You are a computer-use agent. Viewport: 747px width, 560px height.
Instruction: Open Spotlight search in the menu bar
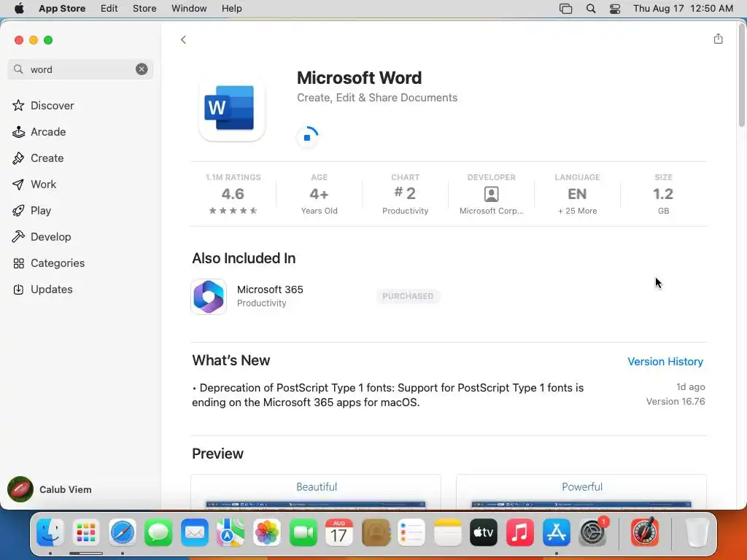[x=591, y=8]
